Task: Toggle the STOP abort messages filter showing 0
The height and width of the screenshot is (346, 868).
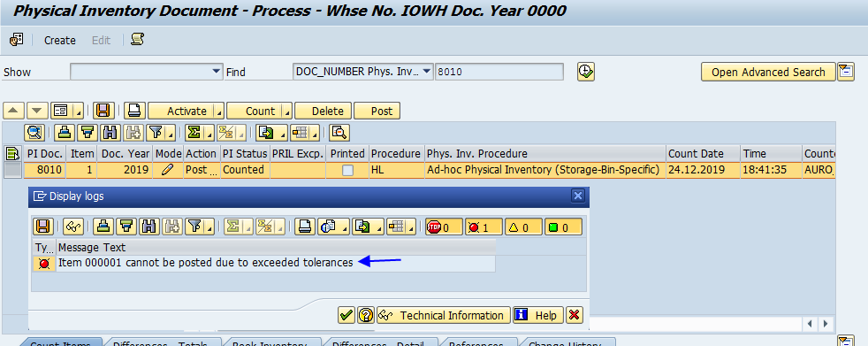Action: click(x=444, y=227)
